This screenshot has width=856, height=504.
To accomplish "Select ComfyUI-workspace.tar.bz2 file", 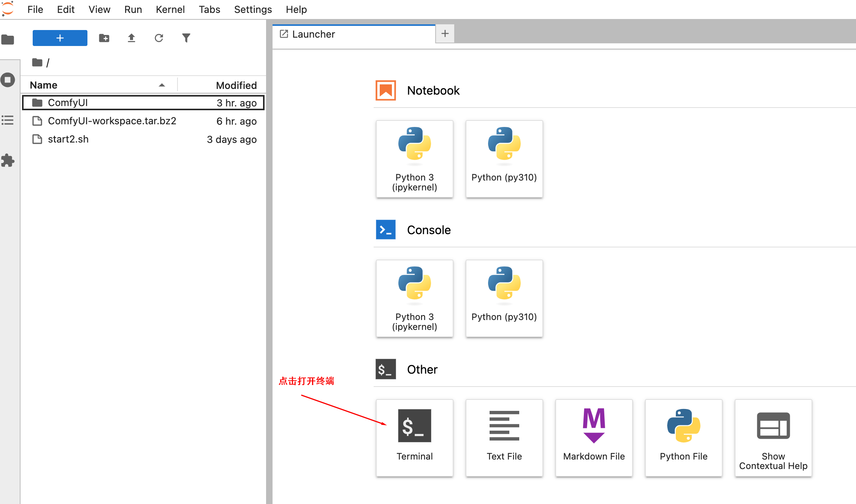I will (x=143, y=121).
